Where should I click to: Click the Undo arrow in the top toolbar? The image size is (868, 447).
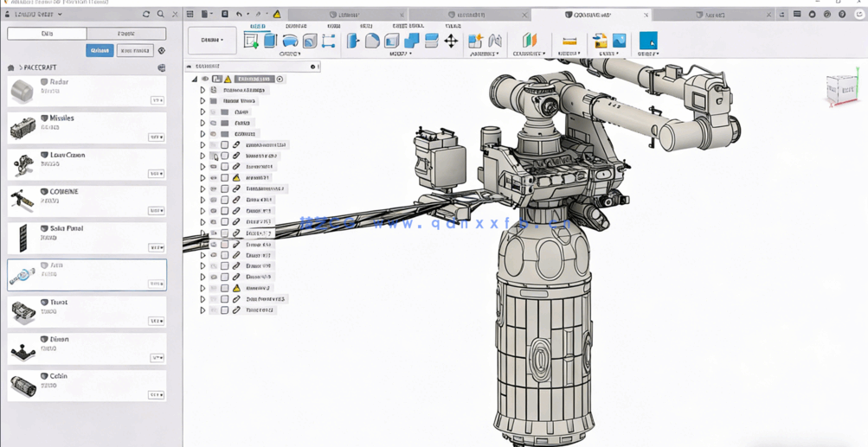pyautogui.click(x=240, y=15)
